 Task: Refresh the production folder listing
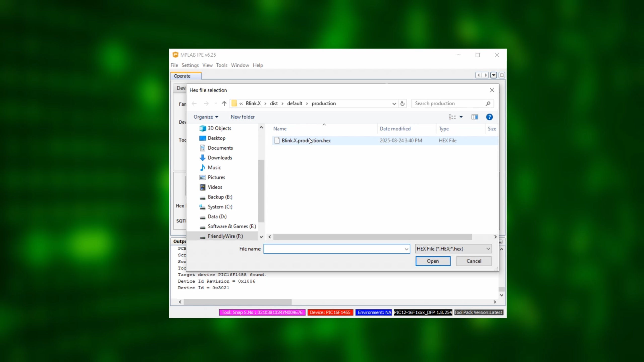[x=402, y=103]
